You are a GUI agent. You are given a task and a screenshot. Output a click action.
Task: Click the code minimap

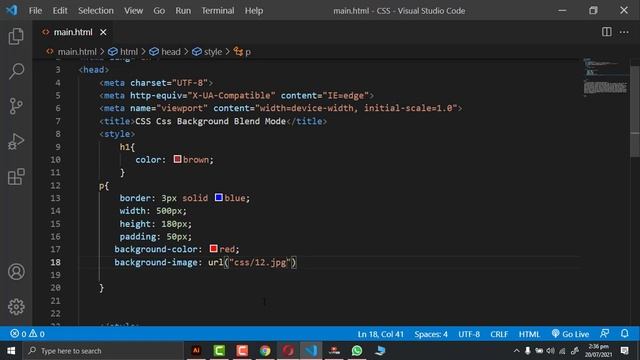(x=605, y=78)
